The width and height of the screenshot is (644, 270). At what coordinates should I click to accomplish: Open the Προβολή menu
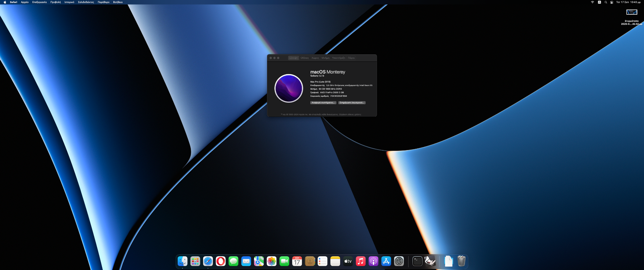coord(56,2)
